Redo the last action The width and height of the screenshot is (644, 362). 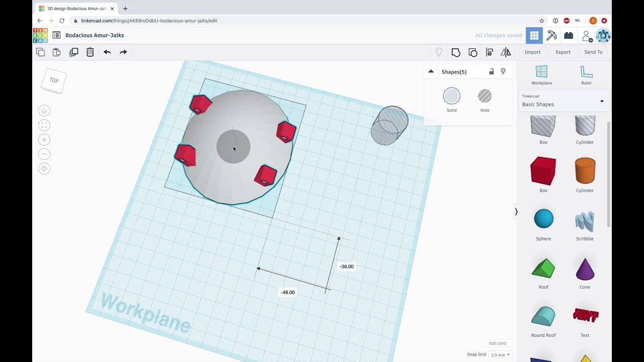click(123, 52)
